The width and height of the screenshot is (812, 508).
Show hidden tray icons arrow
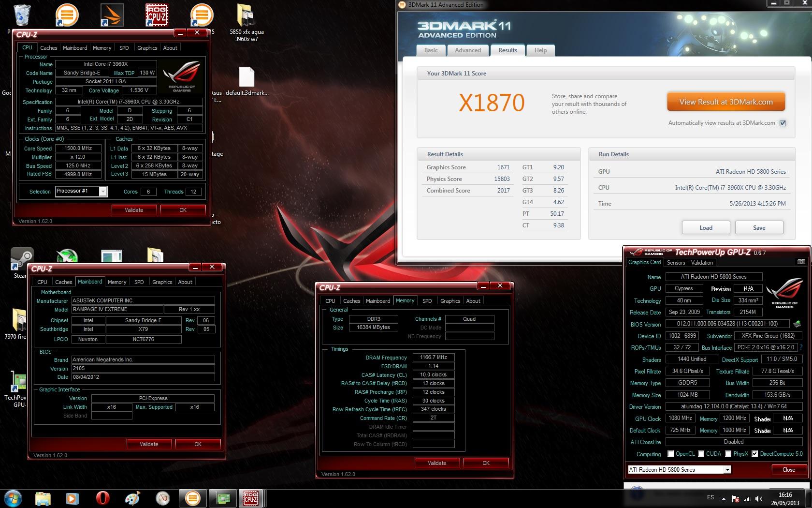(724, 498)
